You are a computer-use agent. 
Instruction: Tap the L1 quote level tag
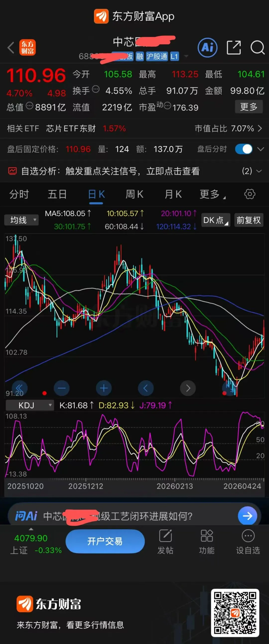click(x=174, y=56)
